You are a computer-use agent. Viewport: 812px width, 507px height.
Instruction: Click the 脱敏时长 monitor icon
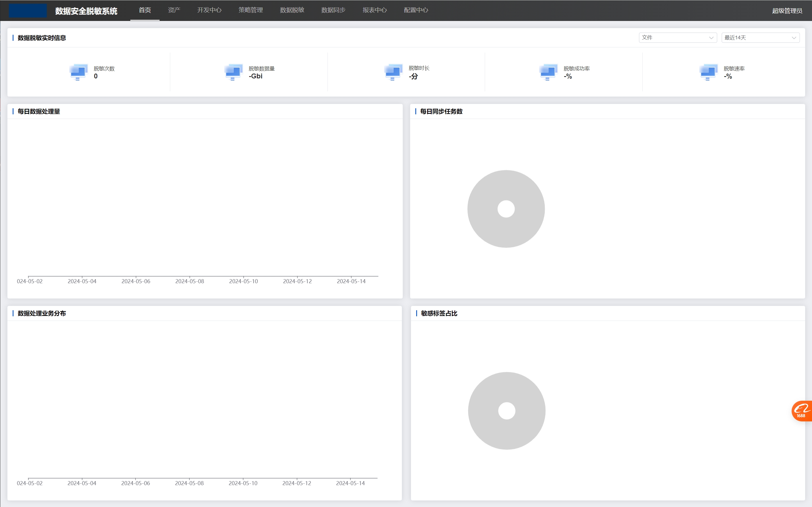(x=393, y=72)
